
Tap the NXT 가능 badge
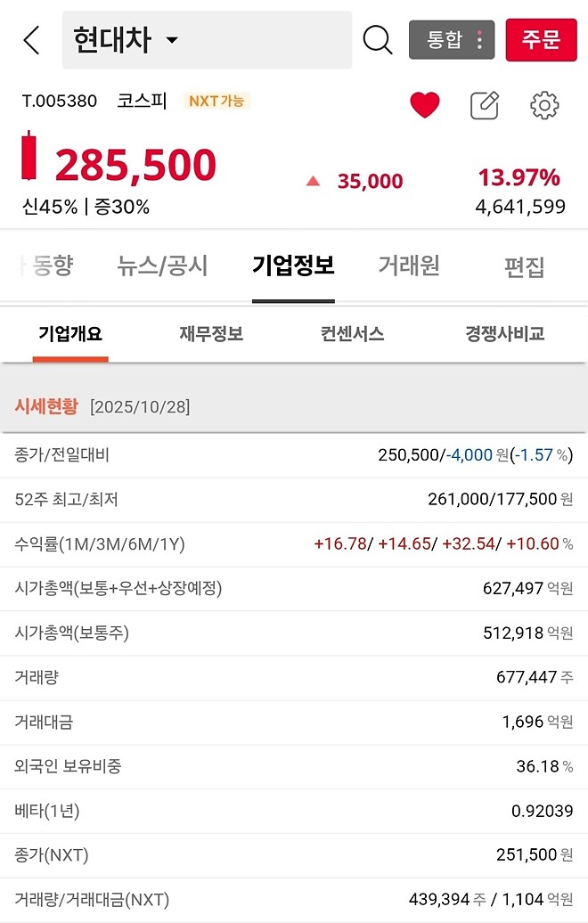pyautogui.click(x=214, y=102)
